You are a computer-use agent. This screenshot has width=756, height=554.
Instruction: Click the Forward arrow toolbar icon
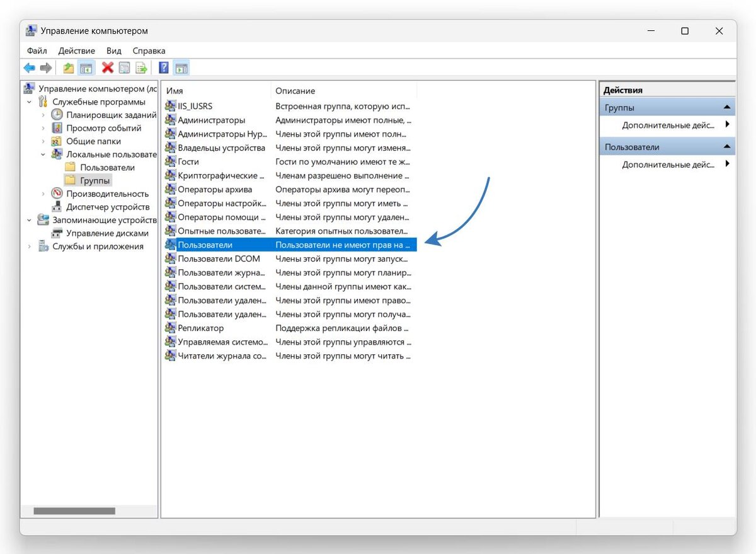pos(45,68)
